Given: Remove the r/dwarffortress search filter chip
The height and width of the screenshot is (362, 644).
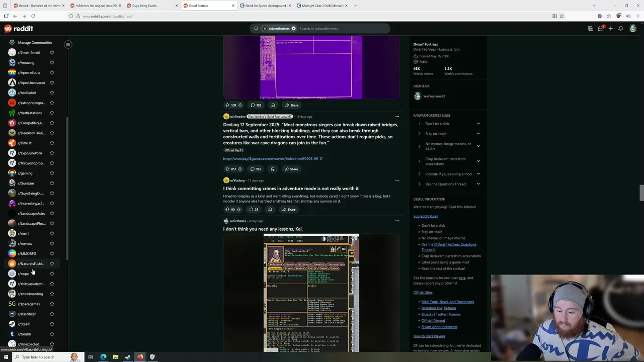Looking at the screenshot, I should coord(293,29).
